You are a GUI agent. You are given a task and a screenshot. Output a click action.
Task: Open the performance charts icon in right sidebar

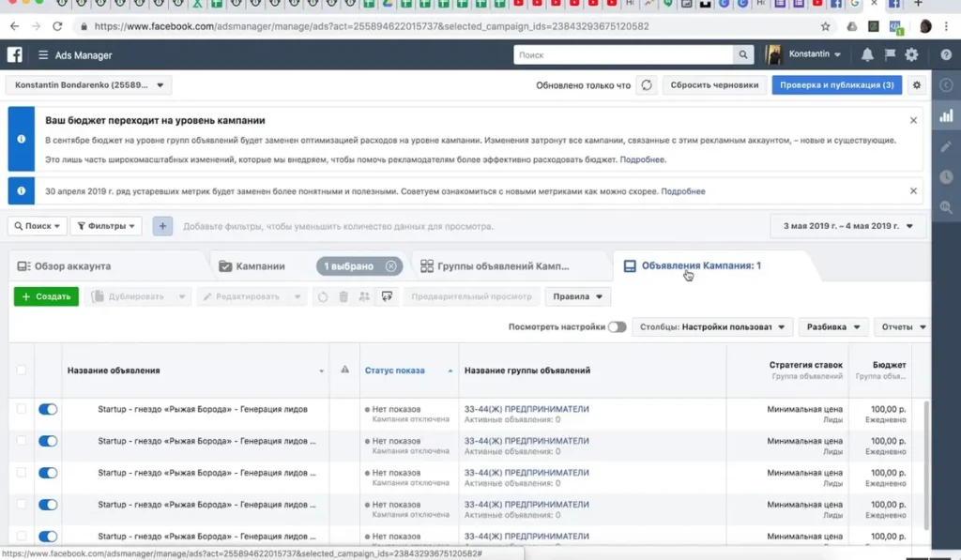[x=947, y=116]
